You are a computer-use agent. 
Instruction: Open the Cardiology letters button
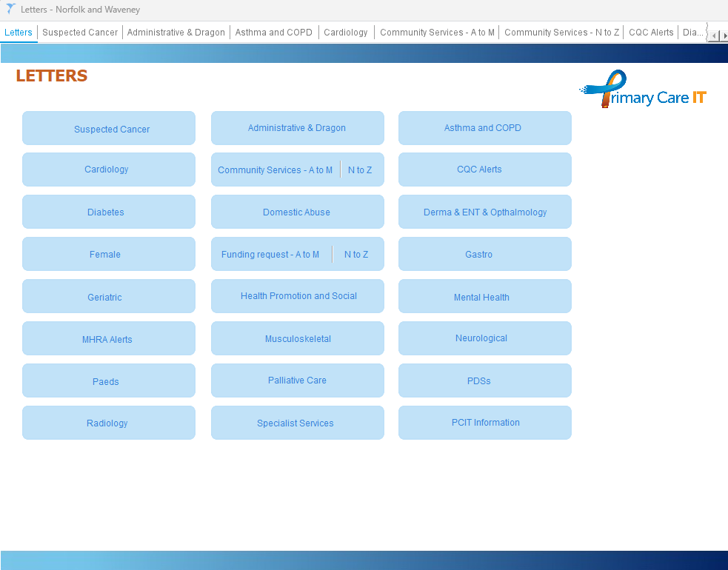[x=108, y=170]
